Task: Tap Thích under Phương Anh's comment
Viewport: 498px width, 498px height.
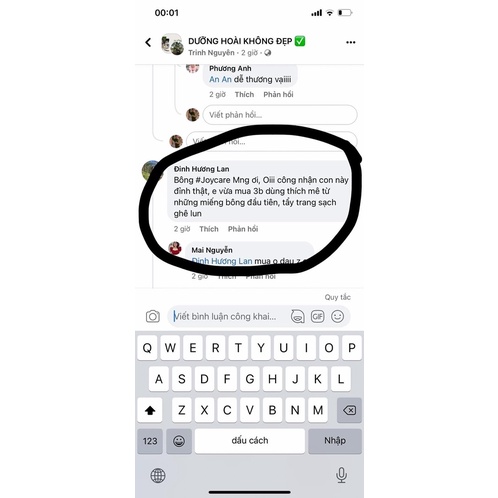Action: click(244, 94)
